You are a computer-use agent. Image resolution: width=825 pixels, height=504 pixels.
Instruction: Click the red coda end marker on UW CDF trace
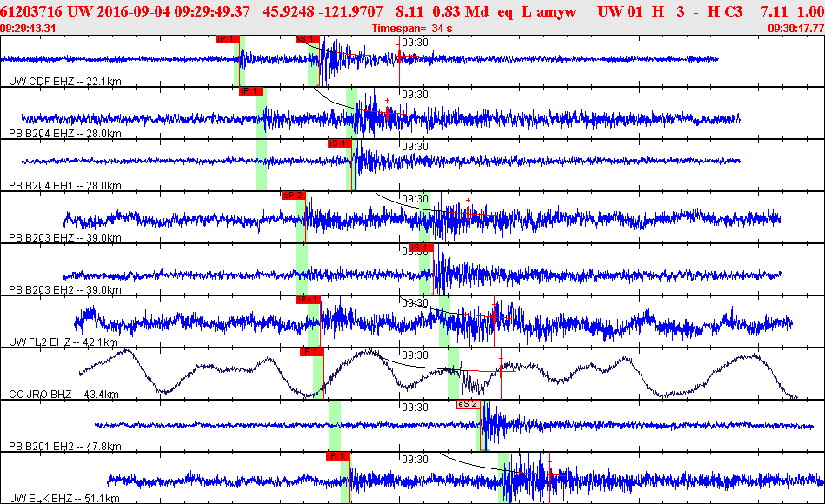click(399, 56)
